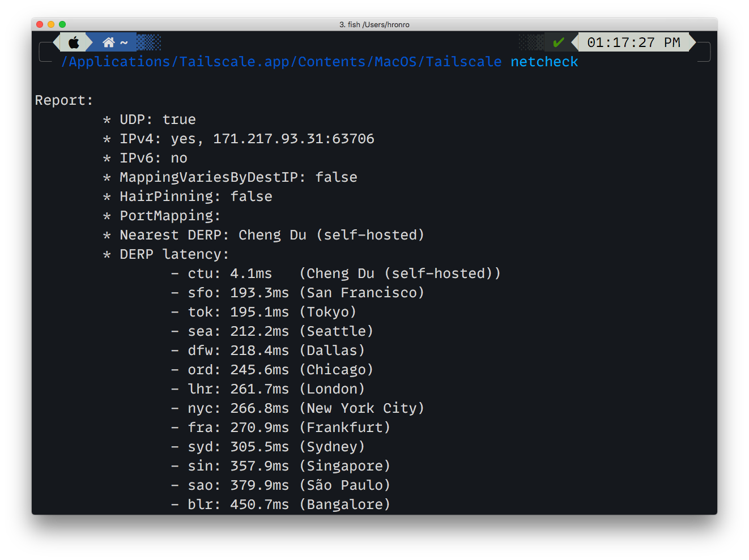
Task: Select the IPv4 address 171.217.93.31:63706
Action: pos(292,138)
